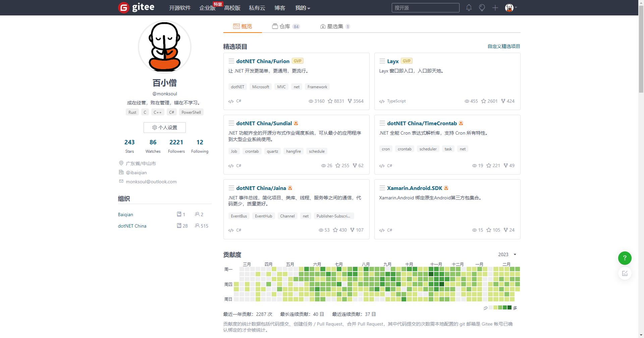Open the contribution year 2023 dropdown
The image size is (644, 338).
point(507,254)
